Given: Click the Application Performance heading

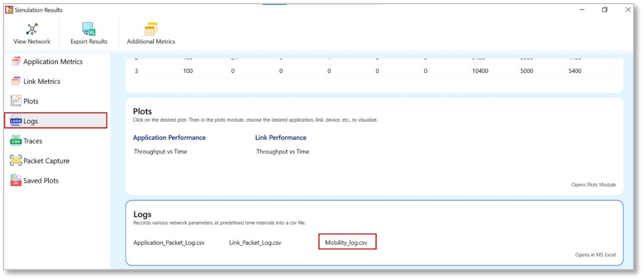Looking at the screenshot, I should 169,137.
